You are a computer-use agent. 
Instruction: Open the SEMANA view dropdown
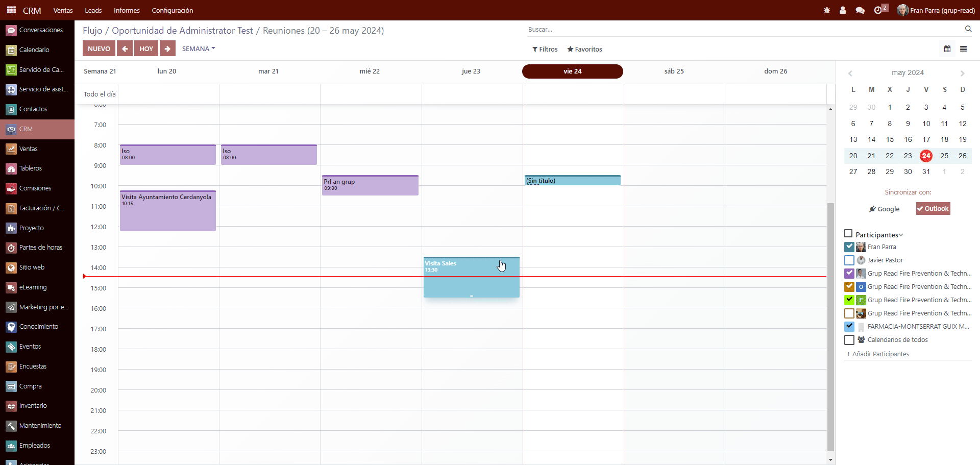(199, 48)
